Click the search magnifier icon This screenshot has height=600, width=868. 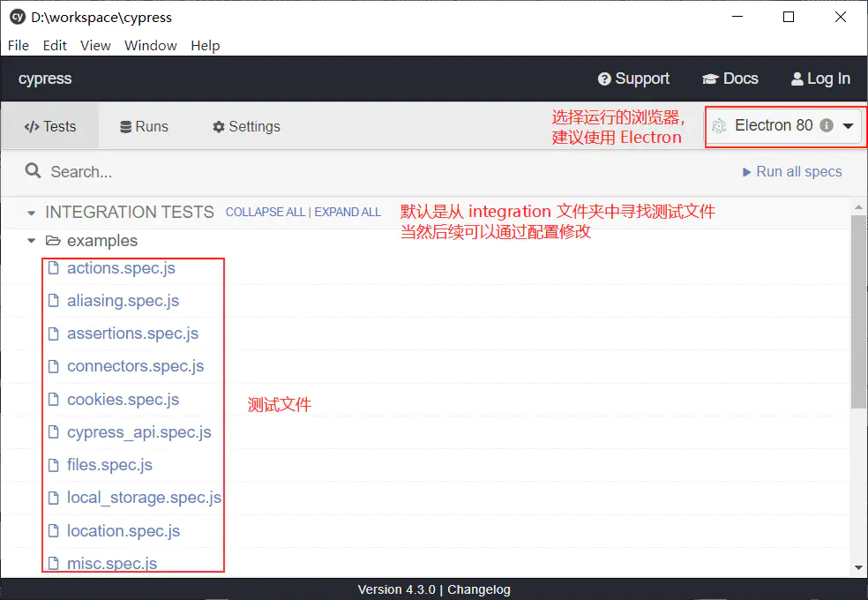point(34,170)
